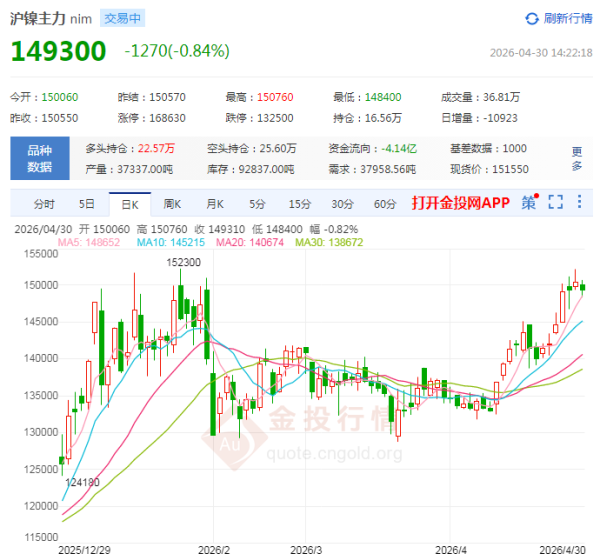Switch to 分时 chart tab
600x554 pixels.
tap(44, 204)
